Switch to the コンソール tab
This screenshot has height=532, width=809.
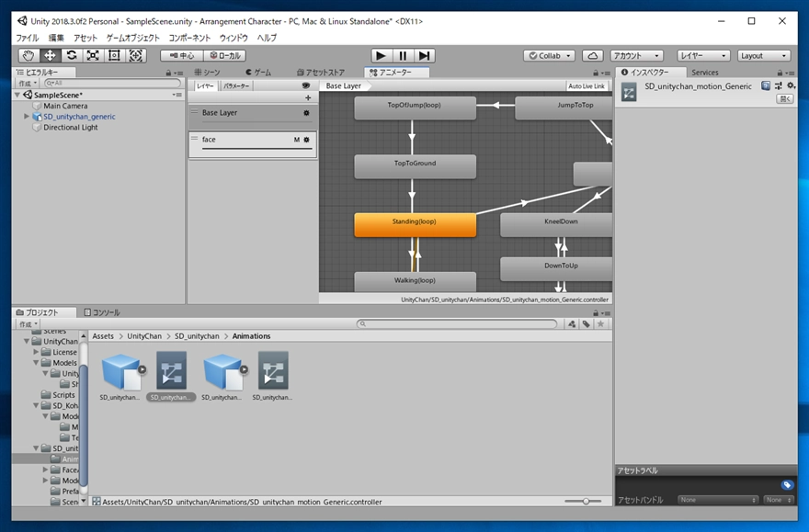(102, 312)
